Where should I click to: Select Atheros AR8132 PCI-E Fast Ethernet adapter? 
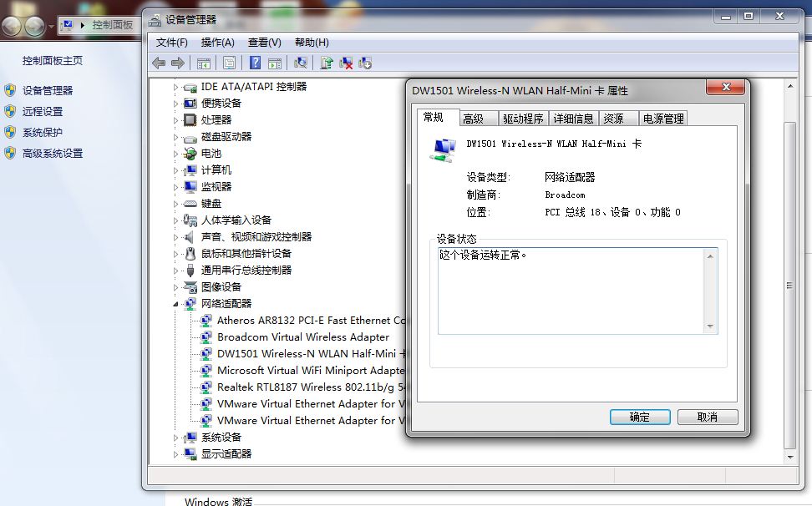click(x=311, y=321)
